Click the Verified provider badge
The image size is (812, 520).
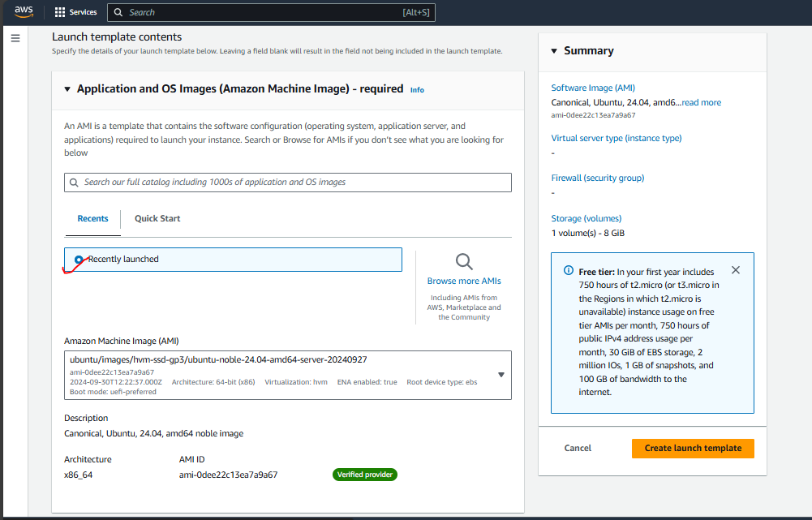click(x=364, y=475)
